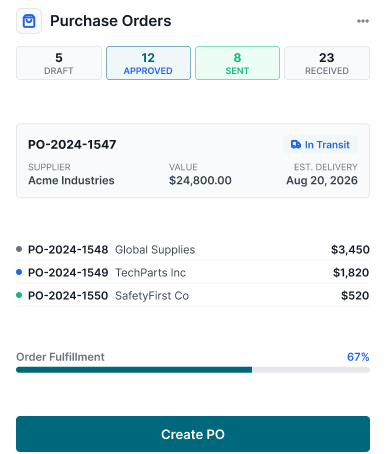Open the three-dot more options menu
The width and height of the screenshot is (390, 454).
click(x=363, y=21)
